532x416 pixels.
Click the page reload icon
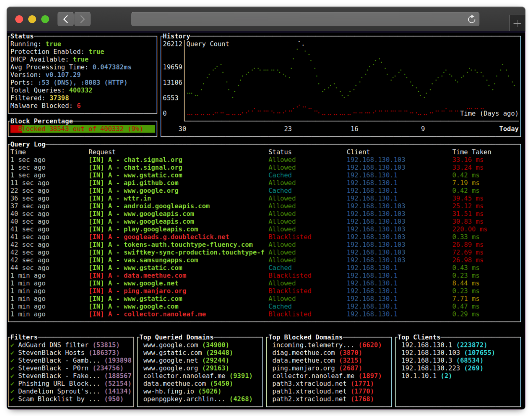[x=472, y=19]
